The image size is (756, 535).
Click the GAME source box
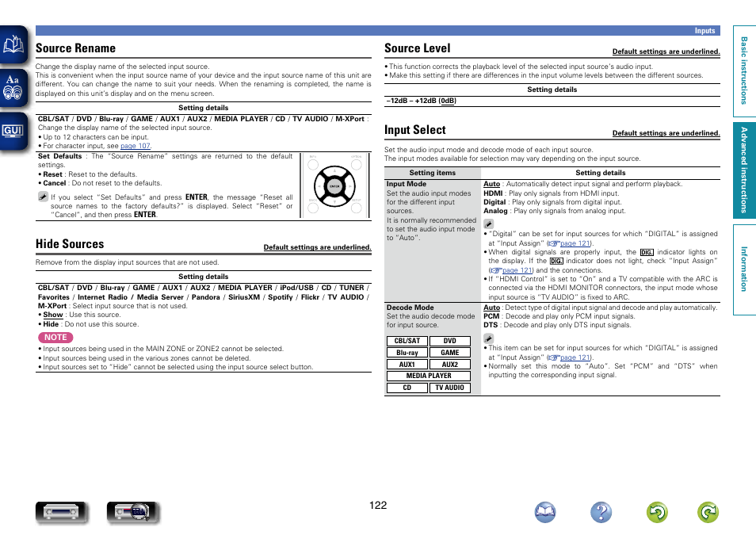(450, 353)
